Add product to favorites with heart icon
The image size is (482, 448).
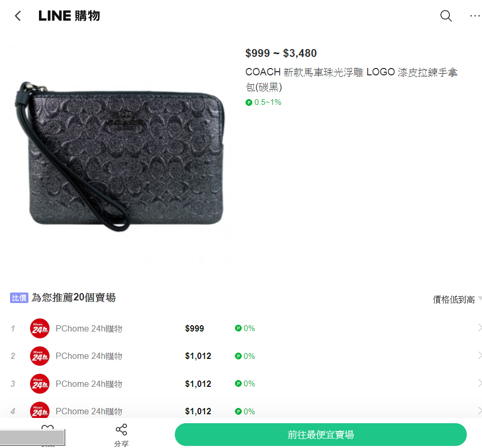[x=47, y=428]
